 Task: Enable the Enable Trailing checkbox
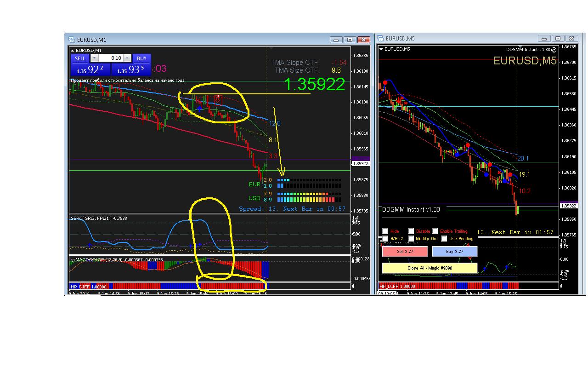(435, 231)
